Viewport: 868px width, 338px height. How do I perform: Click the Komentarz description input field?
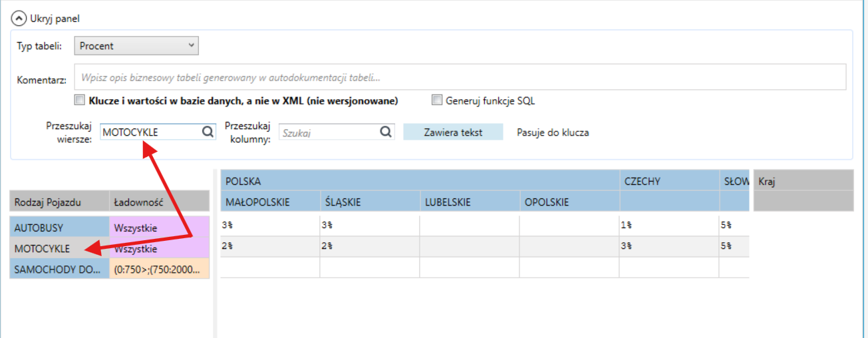click(460, 77)
